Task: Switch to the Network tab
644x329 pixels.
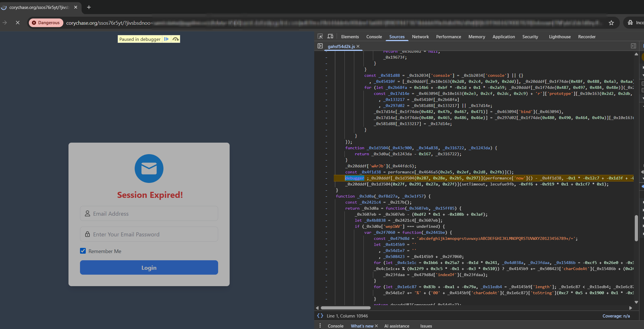Action: click(x=420, y=37)
